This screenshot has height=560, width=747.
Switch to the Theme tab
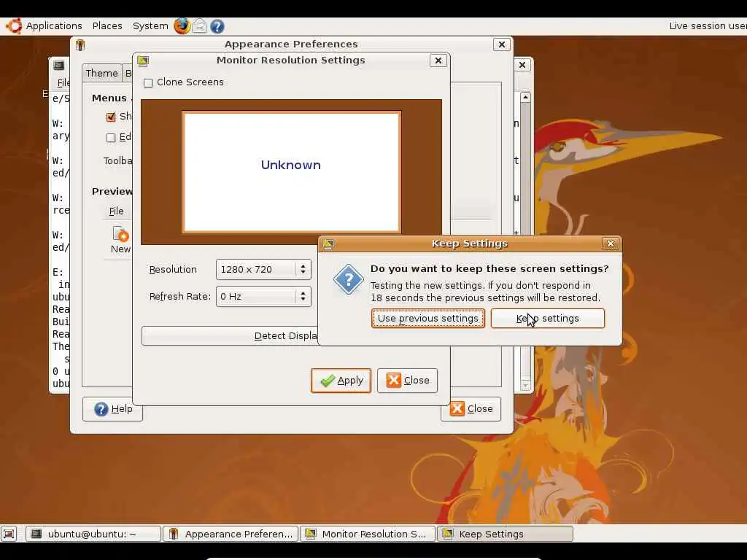click(101, 73)
